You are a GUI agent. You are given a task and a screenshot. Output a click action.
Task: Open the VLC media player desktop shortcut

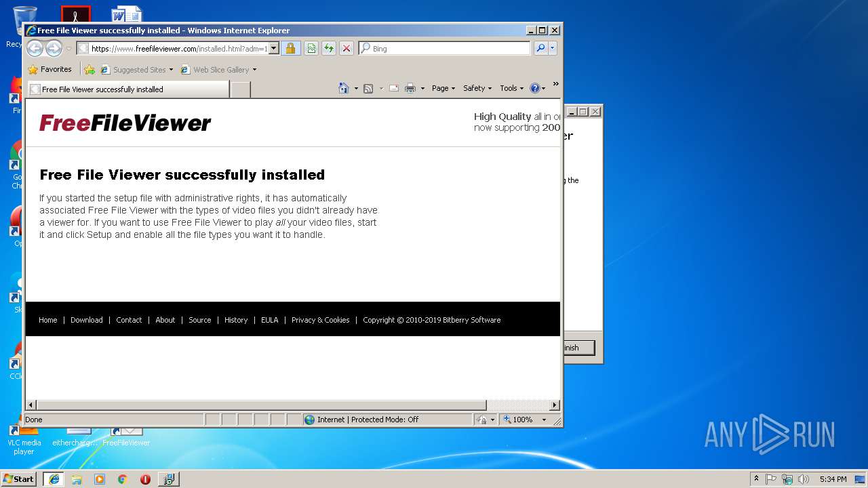click(x=24, y=439)
